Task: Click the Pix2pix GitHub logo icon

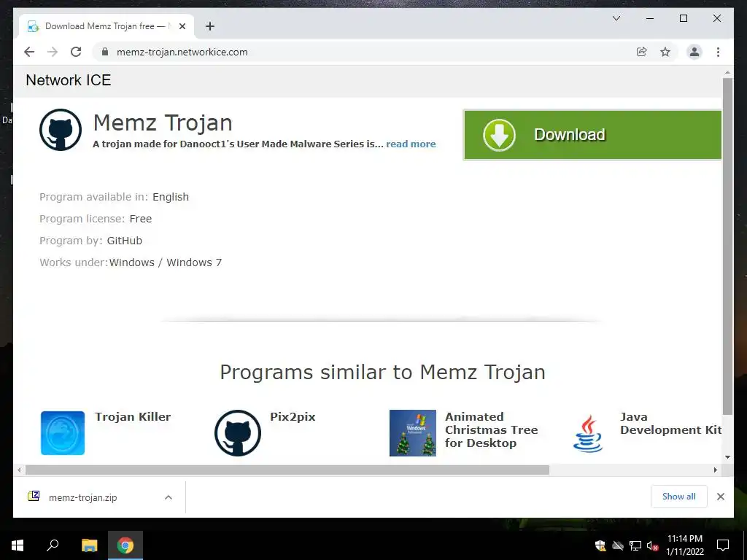Action: [x=238, y=433]
